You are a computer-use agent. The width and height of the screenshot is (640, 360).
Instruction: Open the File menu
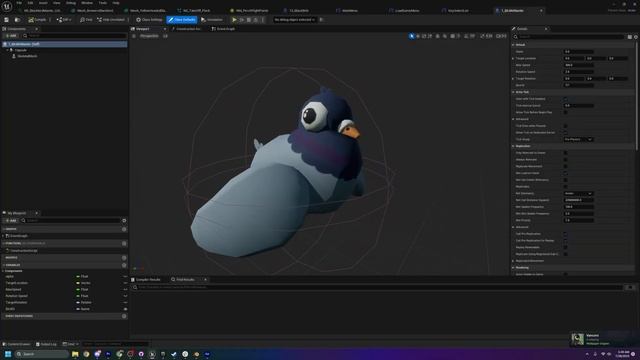19,3
